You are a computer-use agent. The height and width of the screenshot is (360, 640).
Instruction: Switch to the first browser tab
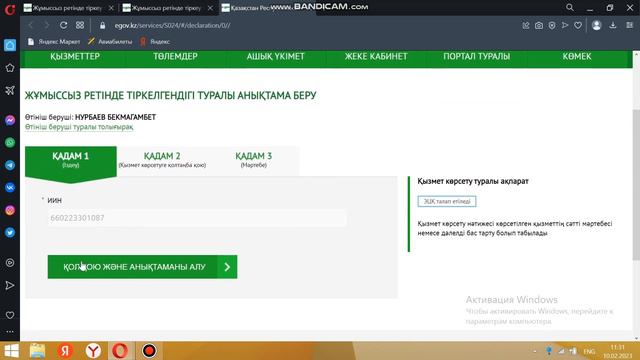point(68,8)
